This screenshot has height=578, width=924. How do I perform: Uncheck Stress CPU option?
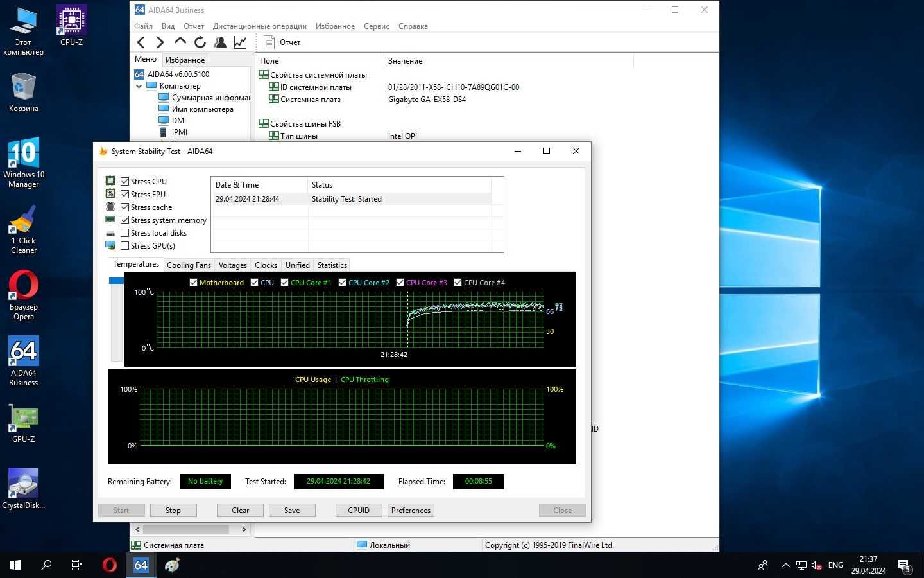click(125, 182)
